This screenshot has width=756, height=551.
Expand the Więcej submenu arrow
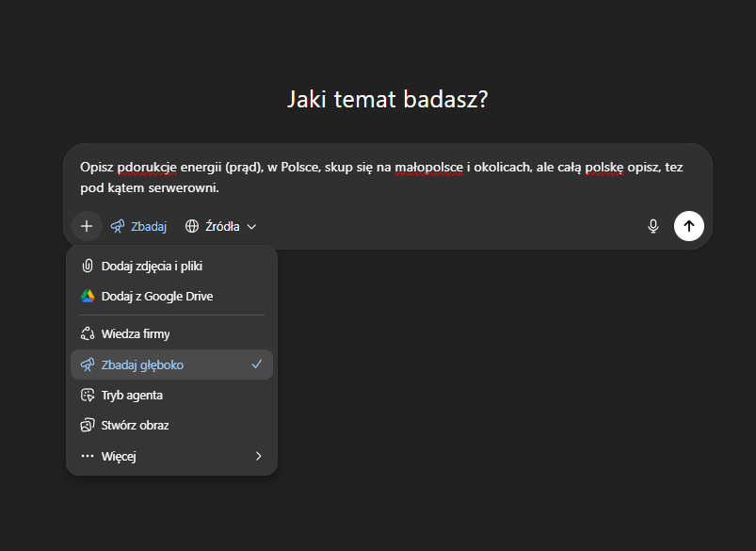(259, 456)
